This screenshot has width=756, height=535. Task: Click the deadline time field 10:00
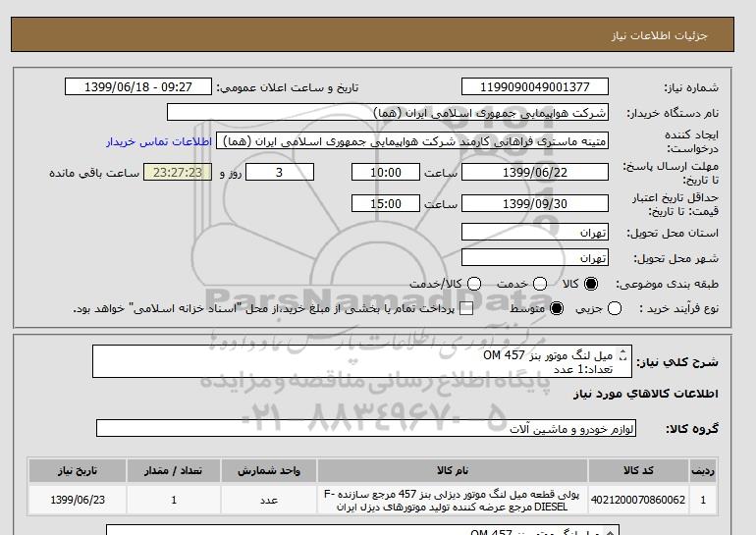[386, 172]
